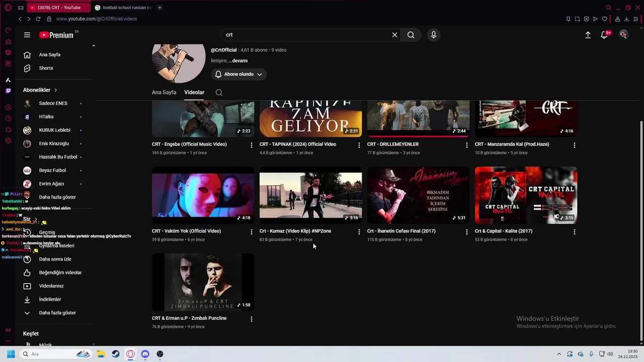Open ad blocker shield icon
This screenshot has width=644, height=362.
586,19
